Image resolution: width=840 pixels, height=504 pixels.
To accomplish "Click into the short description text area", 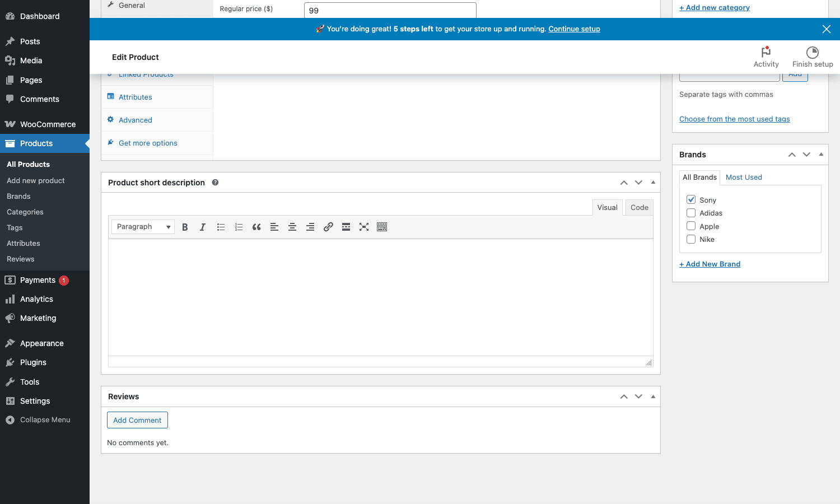I will 381,297.
